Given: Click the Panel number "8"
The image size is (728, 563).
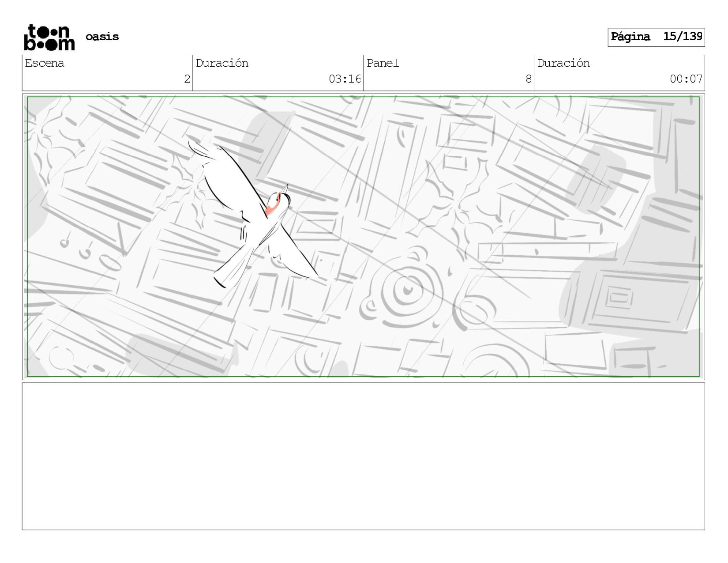Looking at the screenshot, I should (529, 79).
